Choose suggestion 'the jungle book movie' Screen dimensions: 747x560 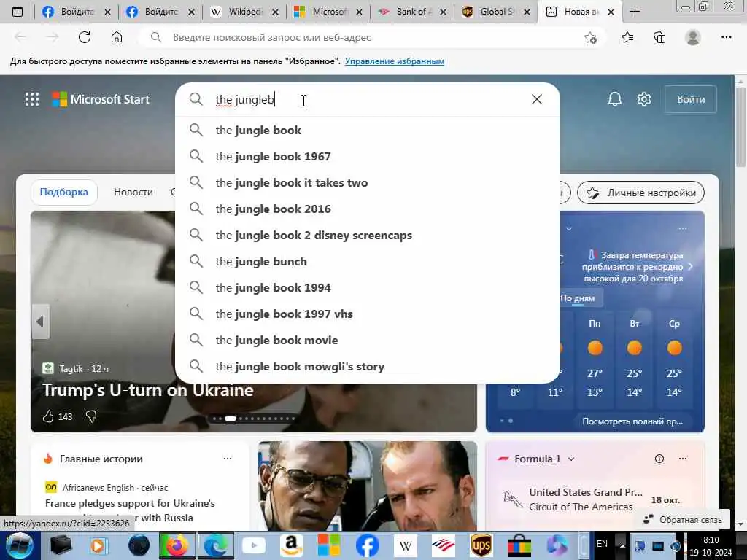point(368,340)
